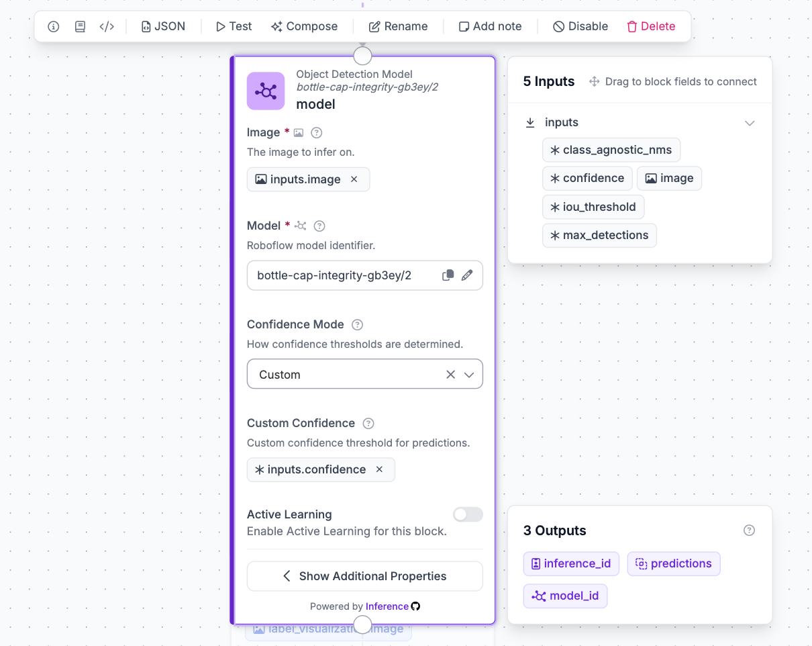Click the "5 Inputs" heading
The width and height of the screenshot is (812, 646).
549,82
